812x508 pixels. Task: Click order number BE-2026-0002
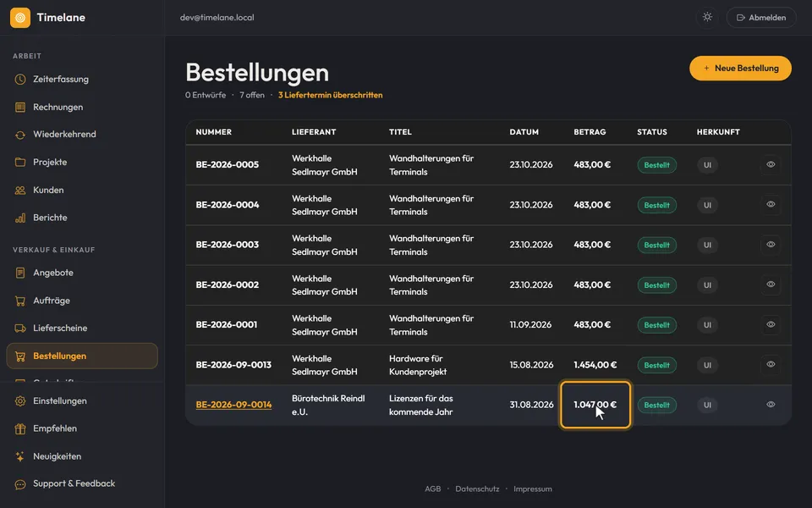click(x=228, y=284)
